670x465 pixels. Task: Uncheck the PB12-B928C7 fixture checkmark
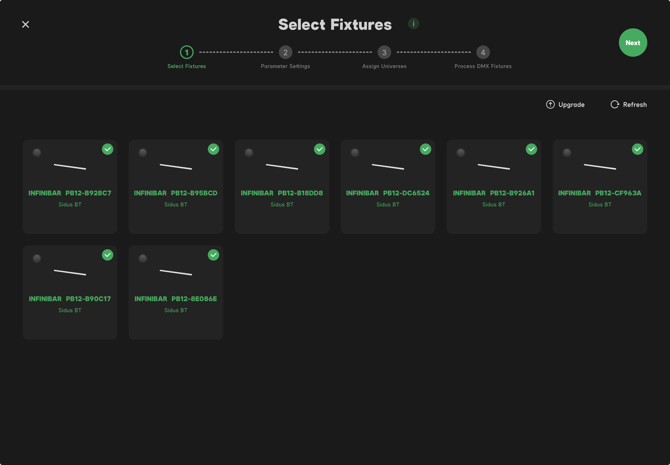pos(107,149)
